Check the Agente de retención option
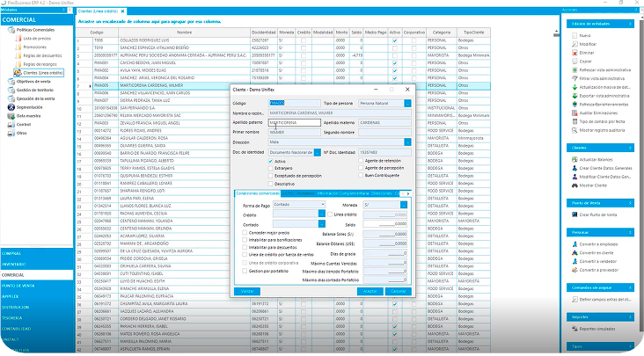The width and height of the screenshot is (644, 356). [359, 161]
